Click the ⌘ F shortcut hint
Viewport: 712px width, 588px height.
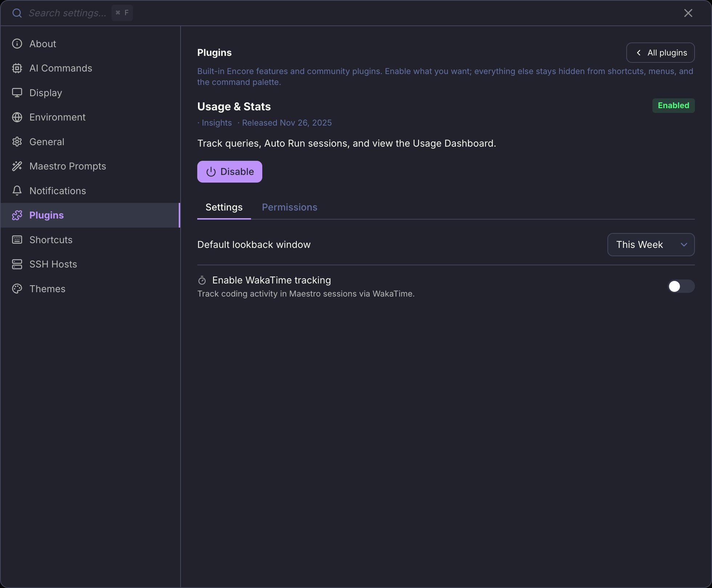(x=122, y=13)
